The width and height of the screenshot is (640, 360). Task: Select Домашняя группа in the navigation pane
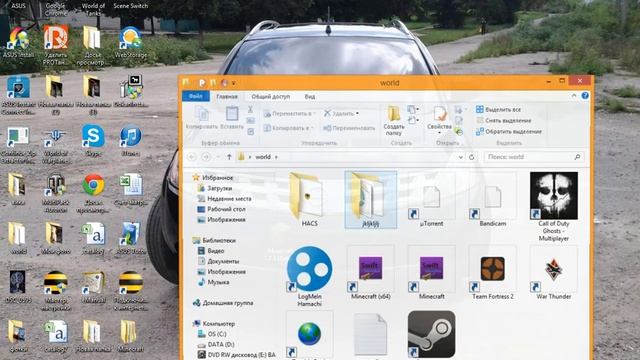click(223, 303)
